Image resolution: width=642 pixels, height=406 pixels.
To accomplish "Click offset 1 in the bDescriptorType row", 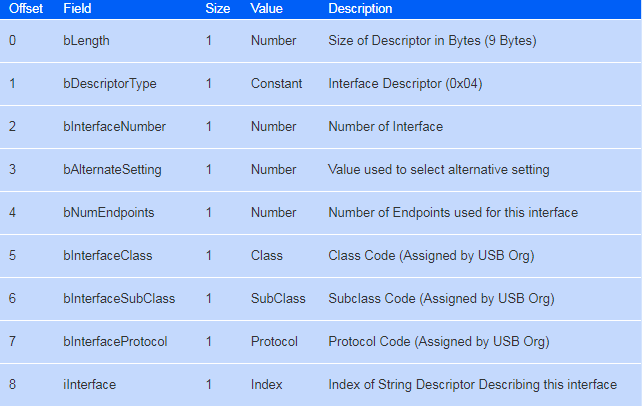I will (13, 84).
